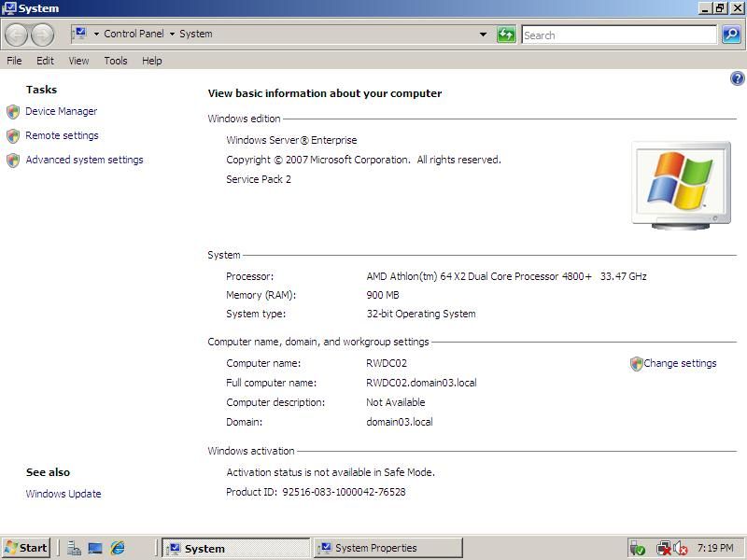Click the Safe Mode activation status message
747x560 pixels.
pos(331,472)
